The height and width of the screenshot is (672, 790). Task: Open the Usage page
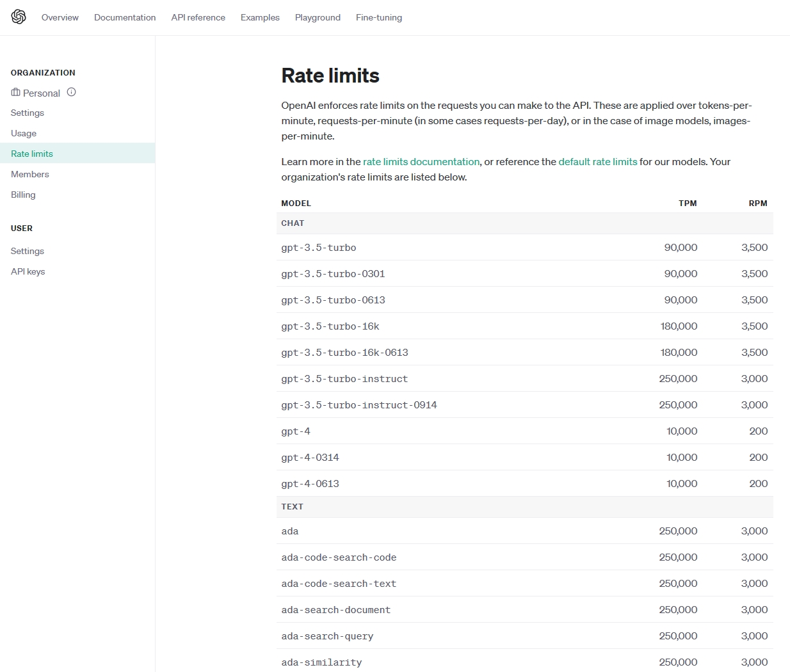(24, 133)
